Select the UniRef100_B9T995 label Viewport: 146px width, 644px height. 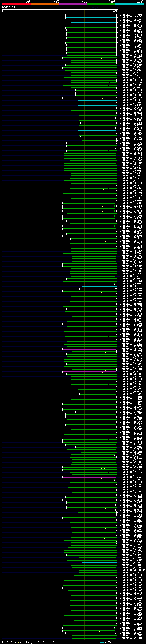[x=131, y=151]
